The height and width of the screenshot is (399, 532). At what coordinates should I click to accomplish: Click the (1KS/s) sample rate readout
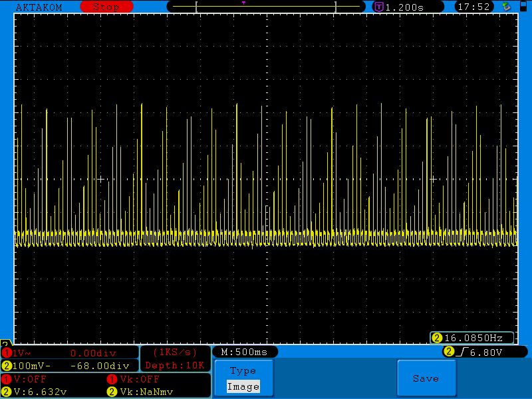click(x=175, y=352)
